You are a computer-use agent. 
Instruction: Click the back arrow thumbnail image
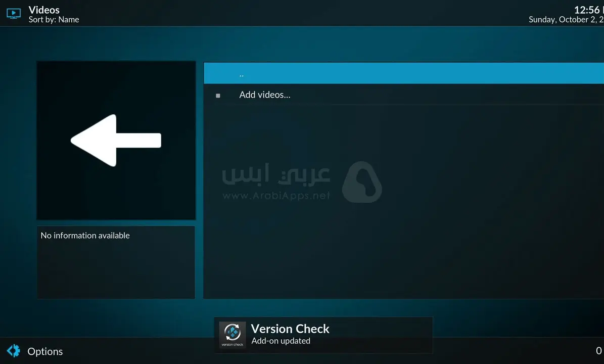coord(116,140)
